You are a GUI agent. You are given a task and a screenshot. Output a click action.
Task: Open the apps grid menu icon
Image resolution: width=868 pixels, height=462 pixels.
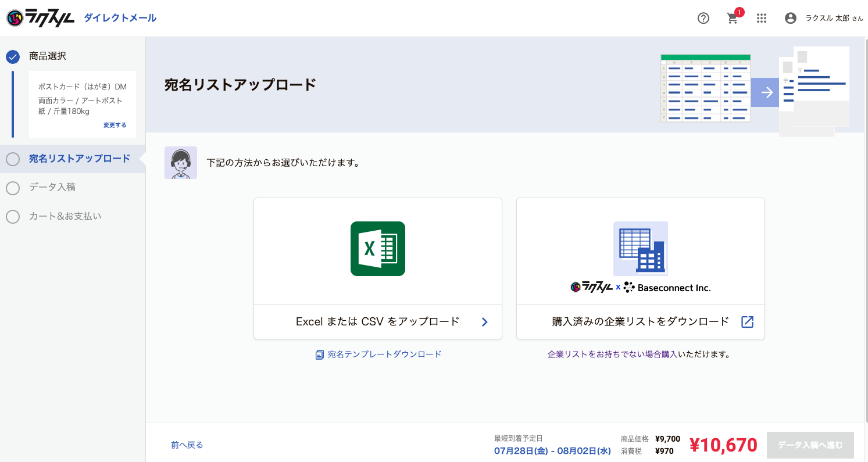point(762,18)
